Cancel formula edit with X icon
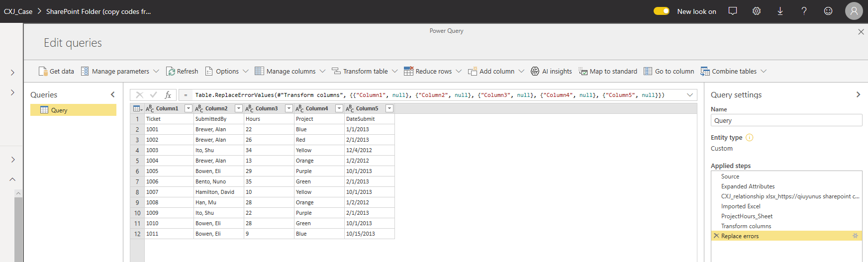 [139, 94]
